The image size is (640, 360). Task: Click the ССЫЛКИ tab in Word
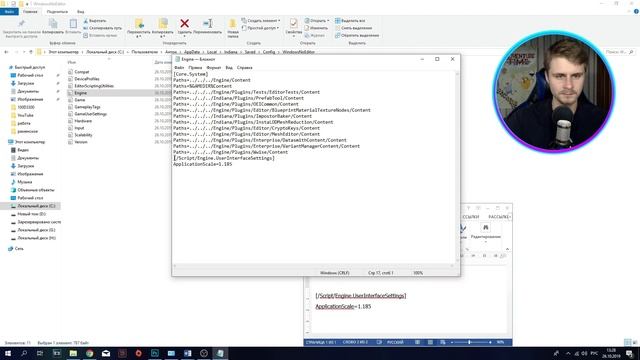470,217
